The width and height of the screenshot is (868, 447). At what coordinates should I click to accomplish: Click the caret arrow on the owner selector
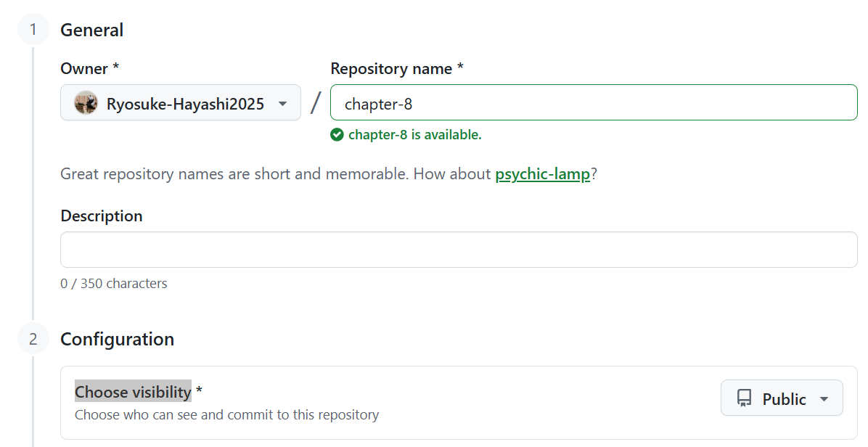point(282,104)
